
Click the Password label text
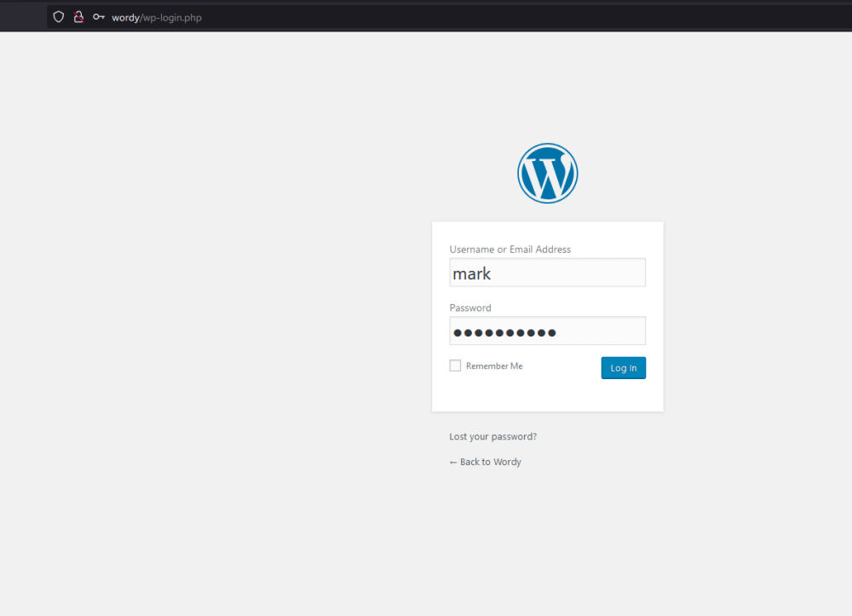click(470, 308)
